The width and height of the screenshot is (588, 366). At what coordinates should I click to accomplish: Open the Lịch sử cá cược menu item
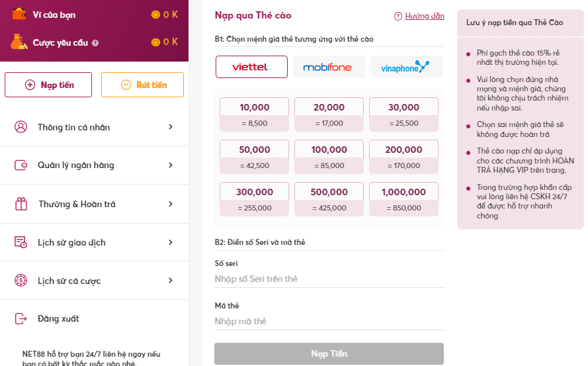coord(94,281)
